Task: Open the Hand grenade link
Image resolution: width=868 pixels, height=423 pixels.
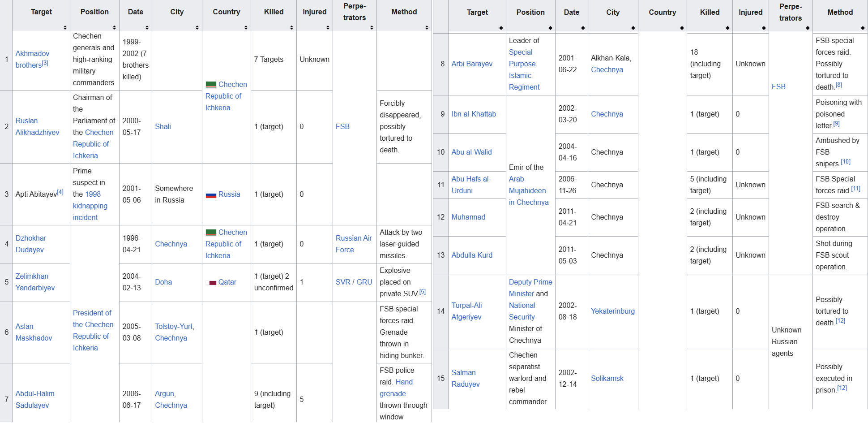Action: tap(396, 388)
